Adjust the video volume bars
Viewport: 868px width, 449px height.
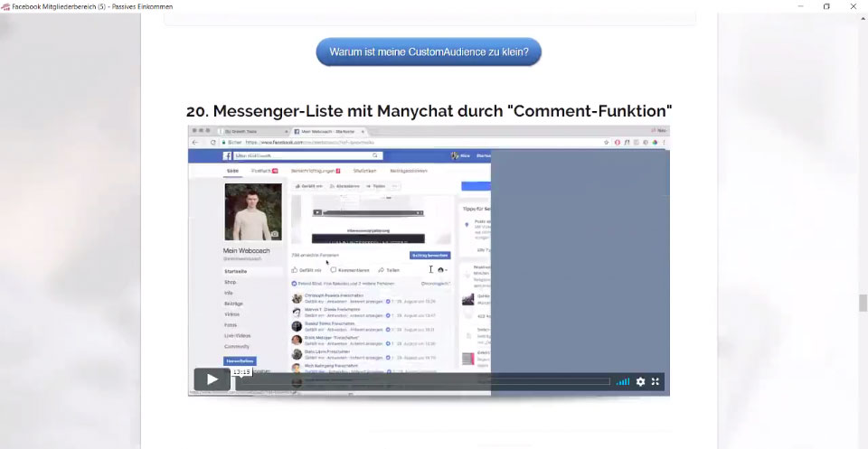click(623, 381)
